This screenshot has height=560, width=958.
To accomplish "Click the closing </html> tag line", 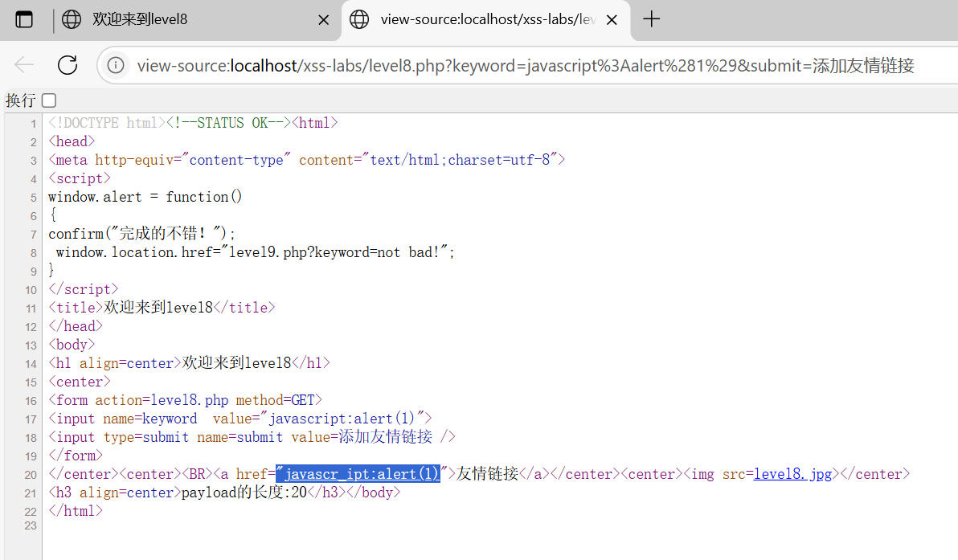I will [x=76, y=510].
